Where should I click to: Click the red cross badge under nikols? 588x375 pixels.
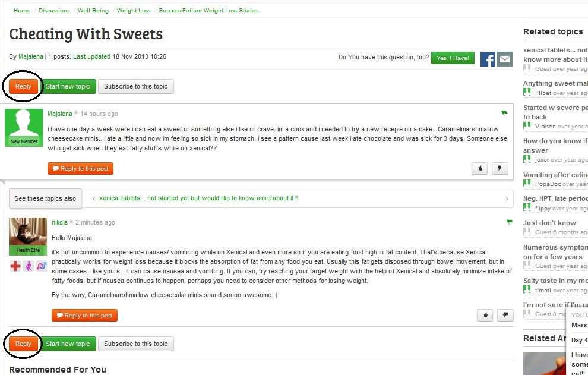(15, 266)
